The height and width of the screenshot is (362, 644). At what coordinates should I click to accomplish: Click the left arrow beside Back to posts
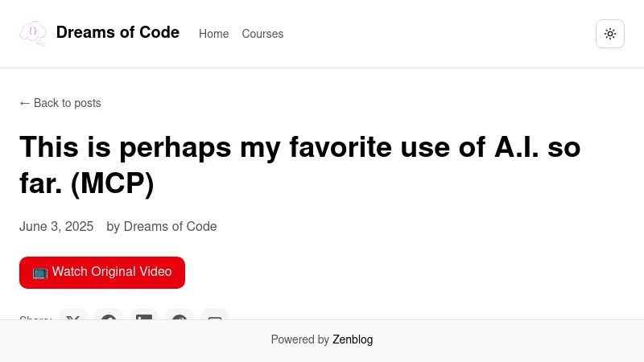pyautogui.click(x=24, y=103)
